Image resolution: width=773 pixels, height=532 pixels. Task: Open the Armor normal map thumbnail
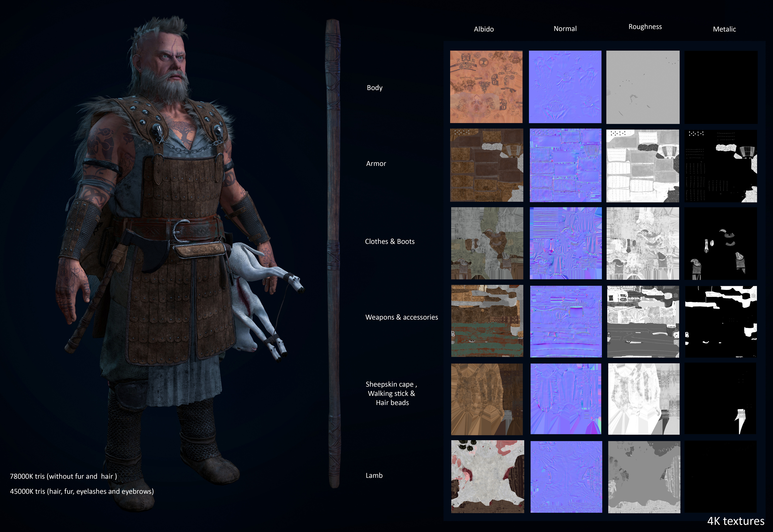[x=566, y=165]
